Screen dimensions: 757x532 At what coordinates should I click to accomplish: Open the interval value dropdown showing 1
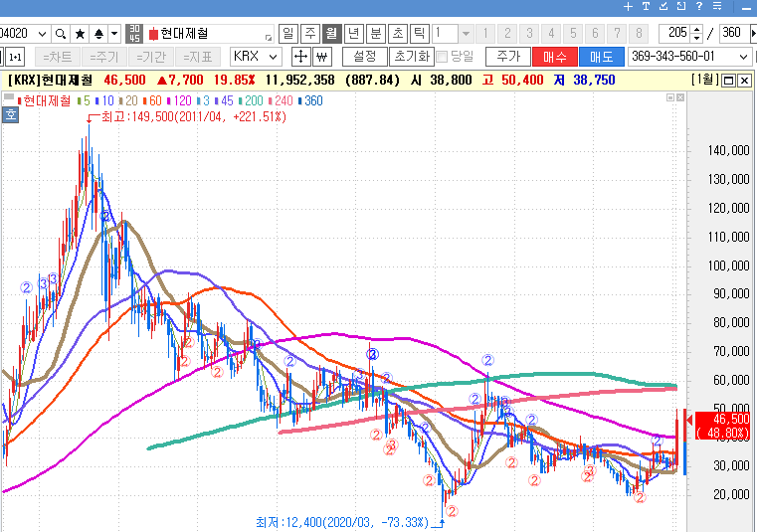466,34
